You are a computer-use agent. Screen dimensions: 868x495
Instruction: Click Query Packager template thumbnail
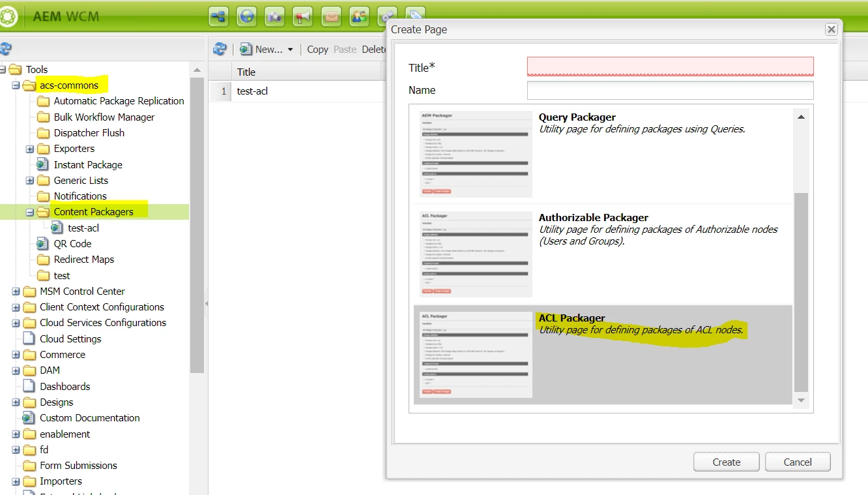[476, 154]
